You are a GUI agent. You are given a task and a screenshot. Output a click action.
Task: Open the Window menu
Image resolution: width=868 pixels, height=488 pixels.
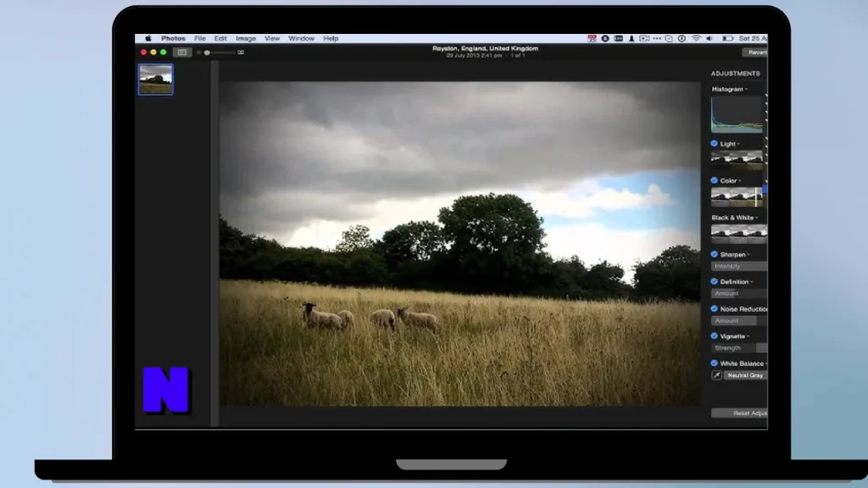pyautogui.click(x=301, y=38)
